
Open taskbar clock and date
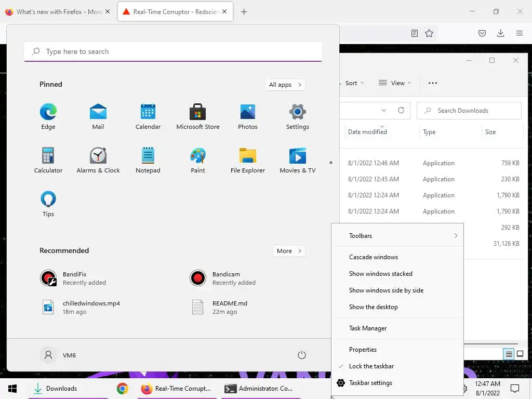487,389
